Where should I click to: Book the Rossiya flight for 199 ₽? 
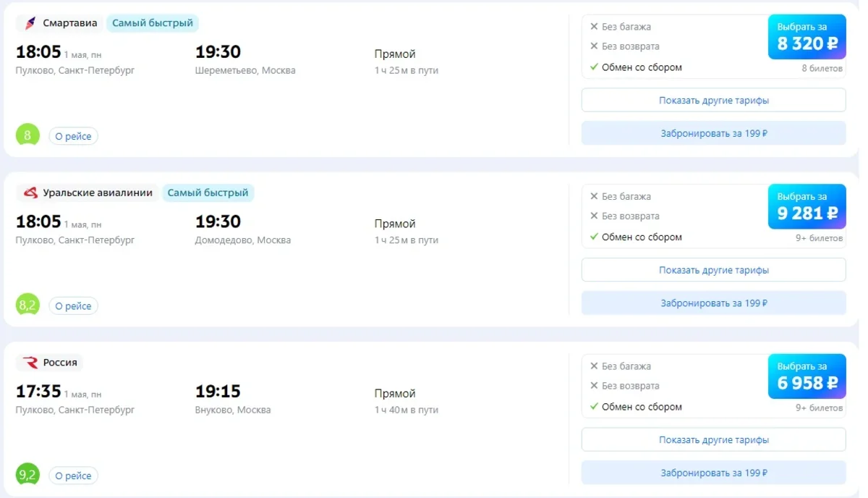713,473
